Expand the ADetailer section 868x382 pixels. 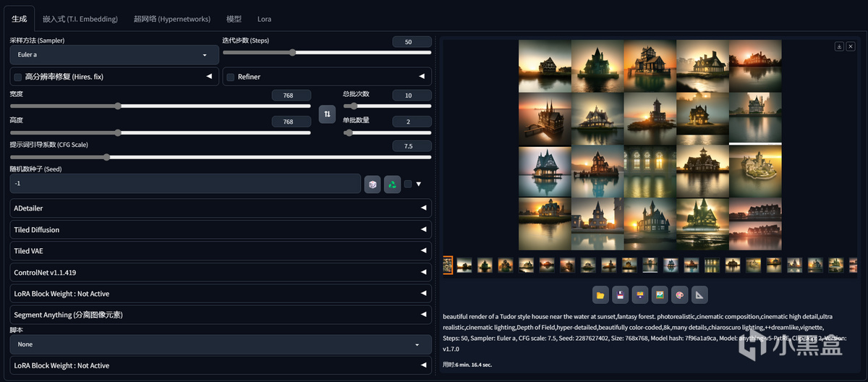pos(221,208)
